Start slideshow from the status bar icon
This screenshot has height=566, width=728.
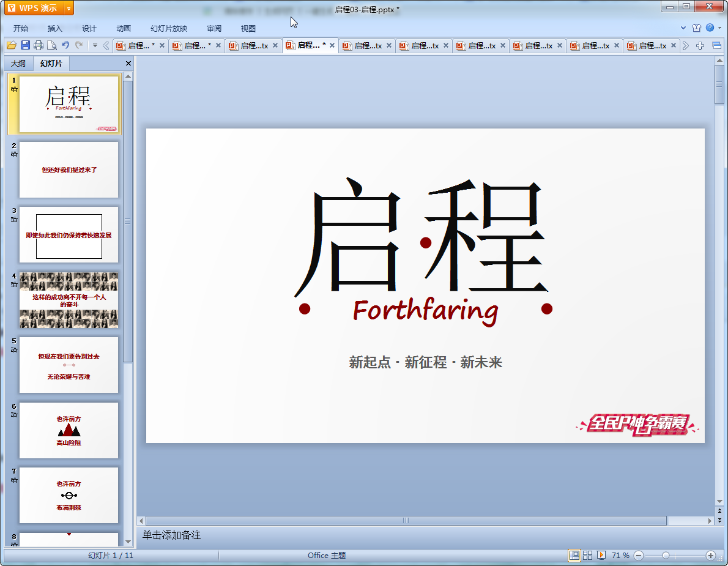pyautogui.click(x=601, y=556)
